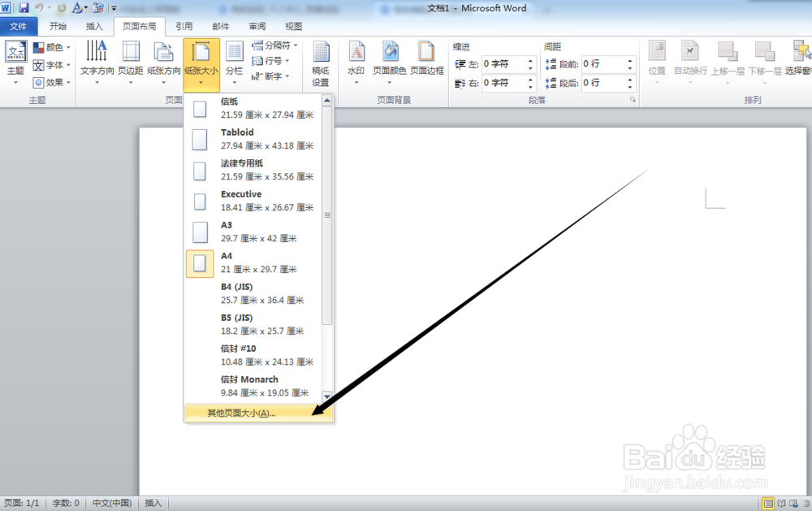Open Margins (页边距) button
The height and width of the screenshot is (511, 812).
[x=131, y=63]
